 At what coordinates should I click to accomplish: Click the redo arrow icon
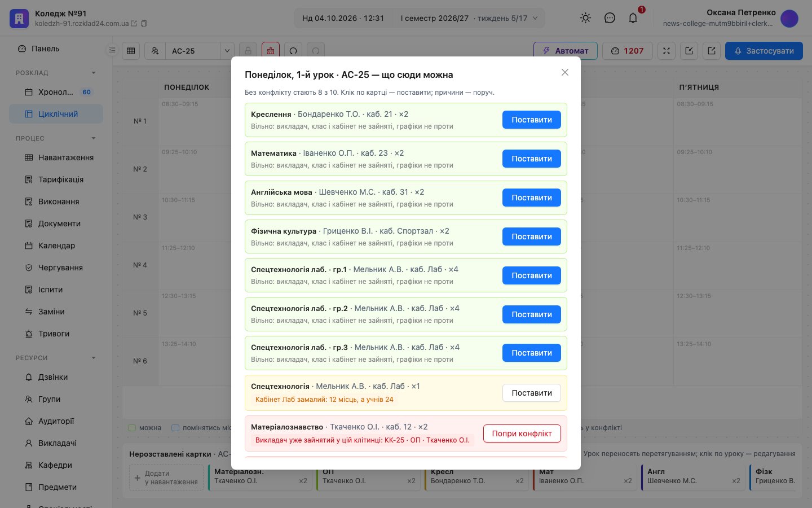(316, 51)
